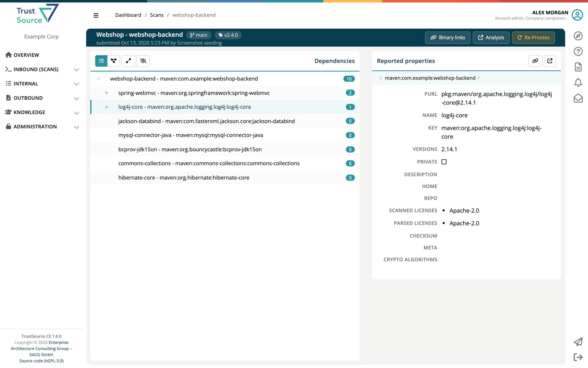Viewport: 588px width, 368px height.
Task: Expand Internal menu chevron
Action: click(76, 84)
